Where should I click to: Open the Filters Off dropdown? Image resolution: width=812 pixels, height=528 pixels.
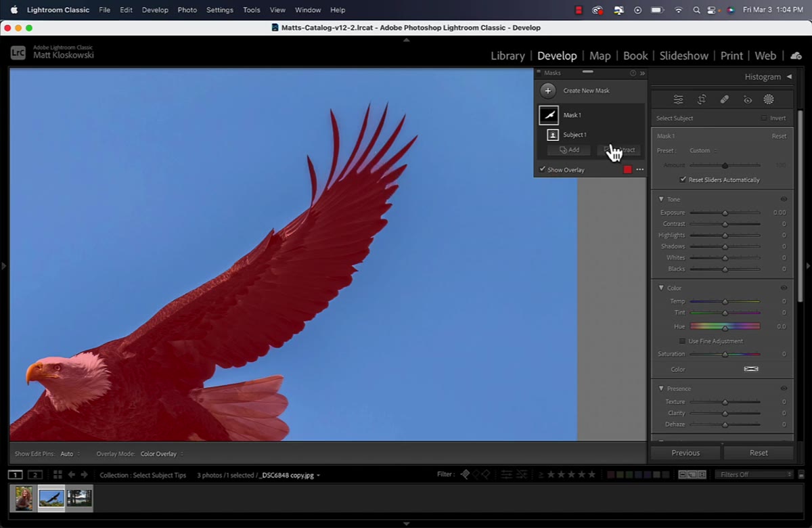755,475
